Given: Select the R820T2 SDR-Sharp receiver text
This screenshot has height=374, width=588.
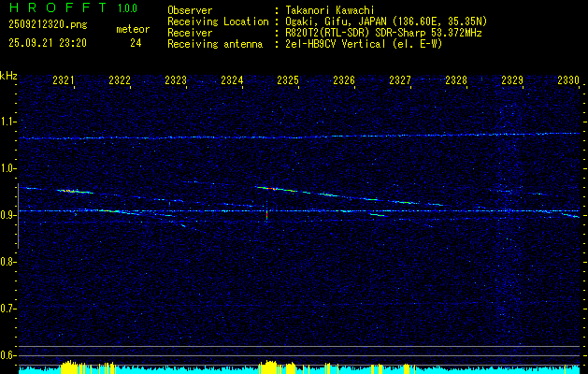Looking at the screenshot, I should pos(383,32).
